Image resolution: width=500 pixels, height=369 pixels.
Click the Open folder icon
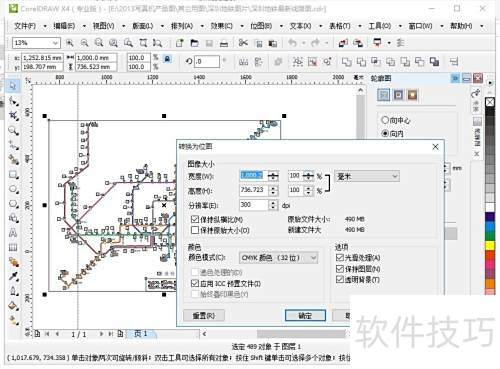coord(195,43)
